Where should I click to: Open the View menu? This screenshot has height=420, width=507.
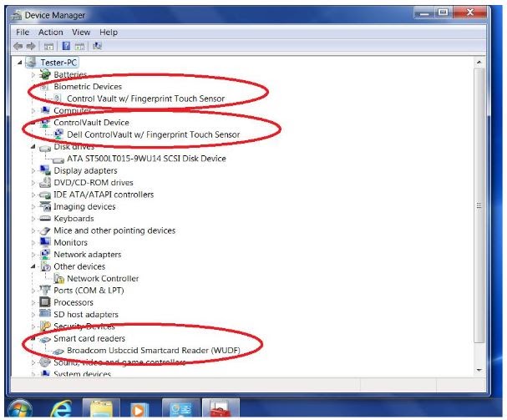81,33
